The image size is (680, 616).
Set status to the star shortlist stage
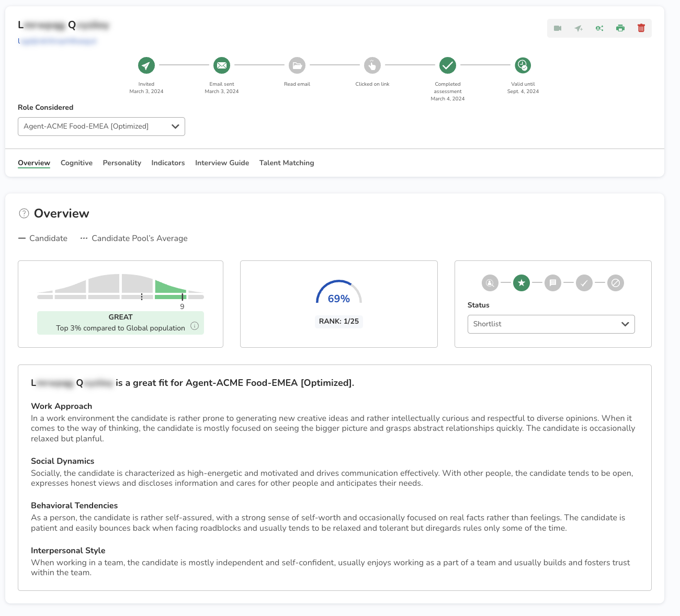point(522,283)
